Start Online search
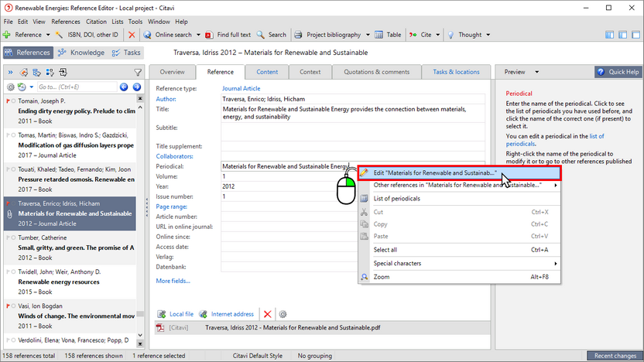The height and width of the screenshot is (362, 644). 168,35
